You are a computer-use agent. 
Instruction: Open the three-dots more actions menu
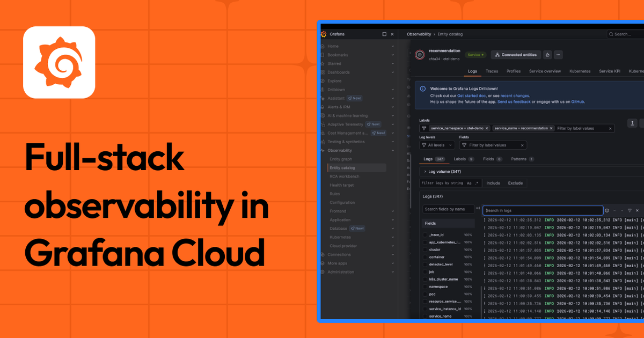point(558,55)
